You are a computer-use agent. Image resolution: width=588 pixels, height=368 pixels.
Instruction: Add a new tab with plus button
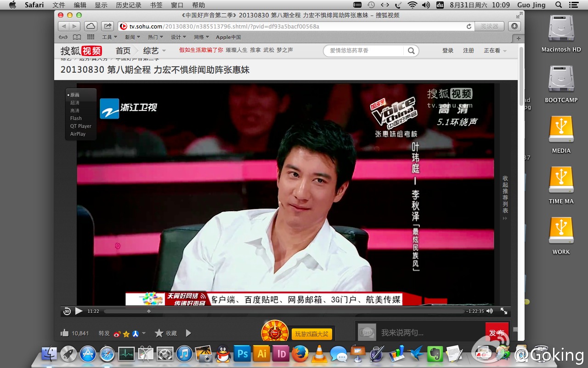[519, 39]
